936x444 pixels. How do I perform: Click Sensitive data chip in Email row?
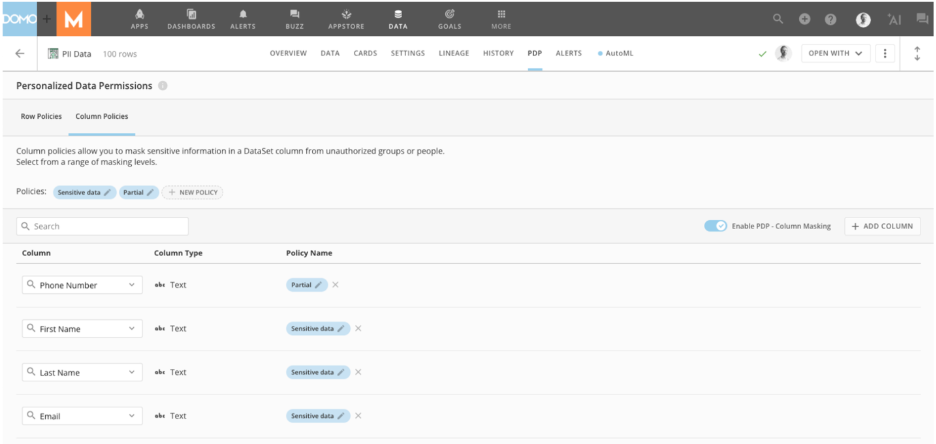coord(318,416)
